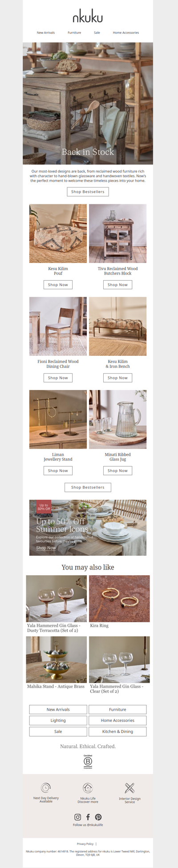
Task: Shop Now for Kesu Kilim Pouf
Action: click(58, 285)
